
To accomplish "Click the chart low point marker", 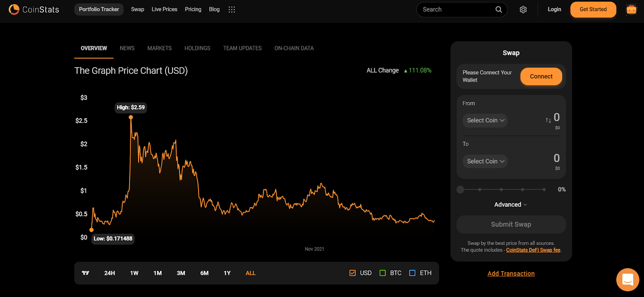I will tap(91, 230).
